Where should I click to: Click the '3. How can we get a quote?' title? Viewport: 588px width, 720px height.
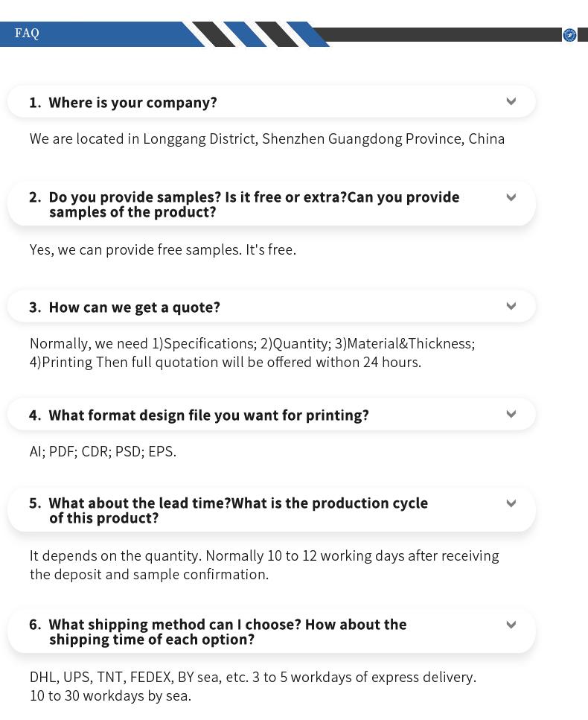click(x=125, y=308)
